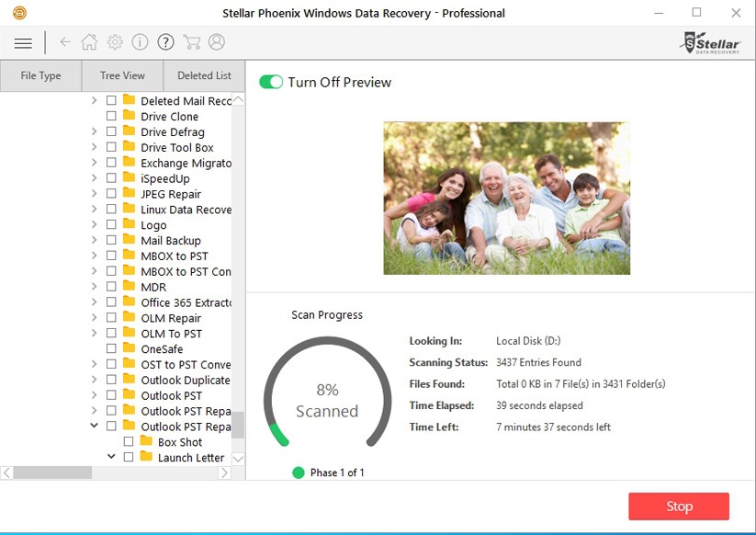Viewport: 756px width, 535px height.
Task: Click the 39 seconds elapsed text
Action: pos(539,405)
